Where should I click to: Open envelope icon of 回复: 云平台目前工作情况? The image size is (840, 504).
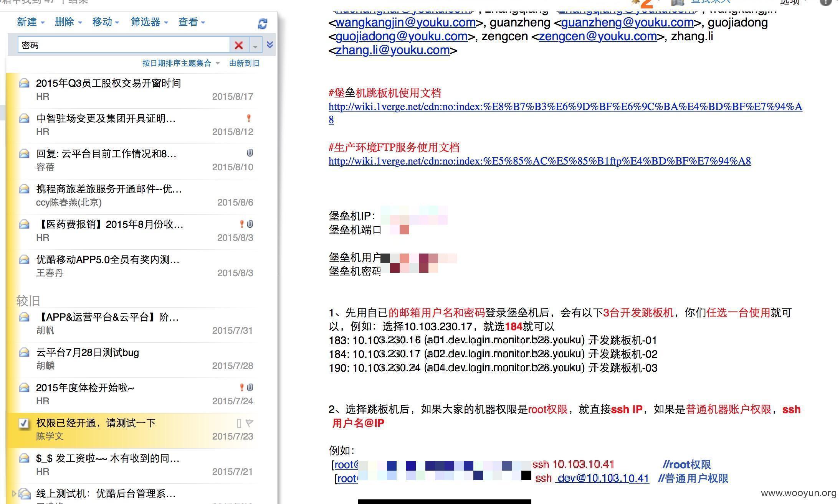[x=24, y=153]
